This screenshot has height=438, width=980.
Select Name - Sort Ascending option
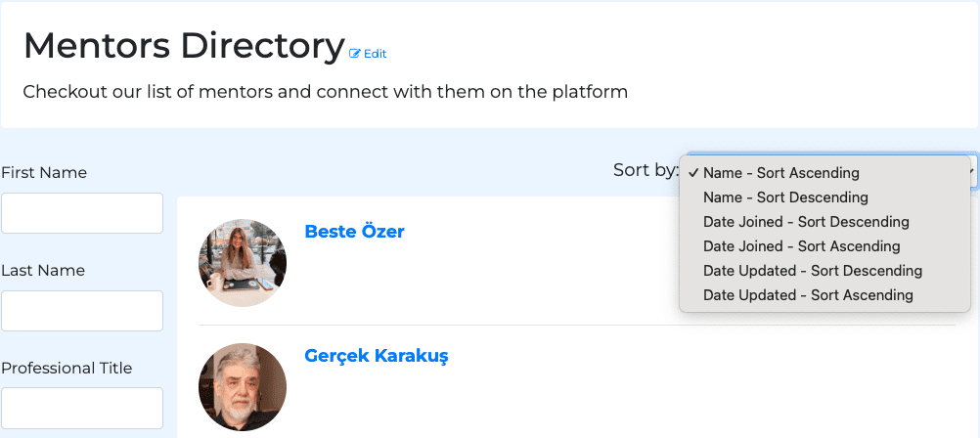[780, 173]
